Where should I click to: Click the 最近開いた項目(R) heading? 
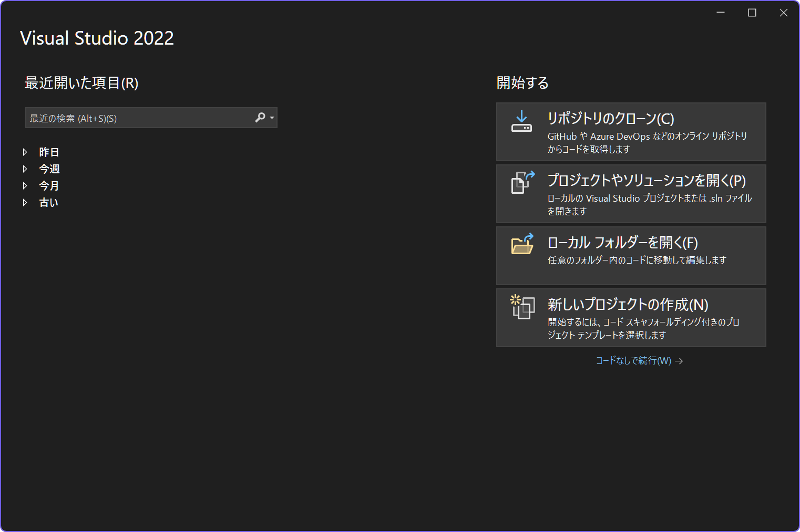(81, 83)
